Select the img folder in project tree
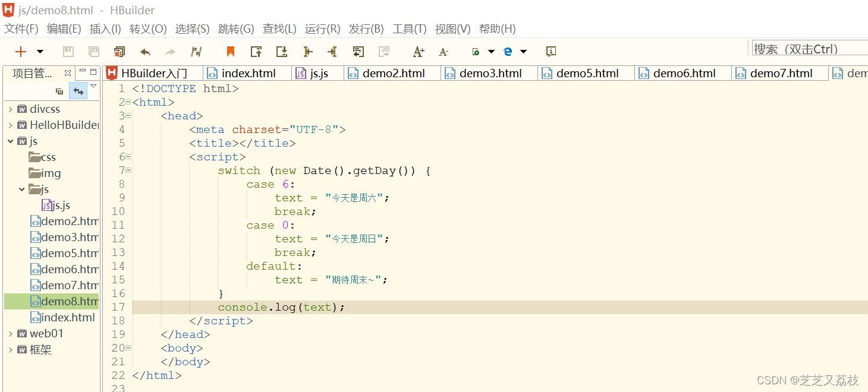The height and width of the screenshot is (392, 868). point(45,173)
